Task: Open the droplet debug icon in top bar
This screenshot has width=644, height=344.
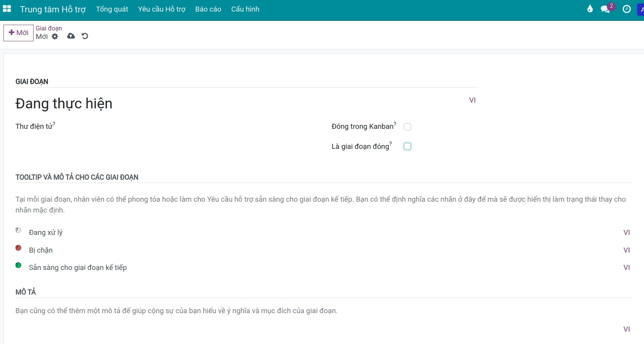Action: [590, 9]
